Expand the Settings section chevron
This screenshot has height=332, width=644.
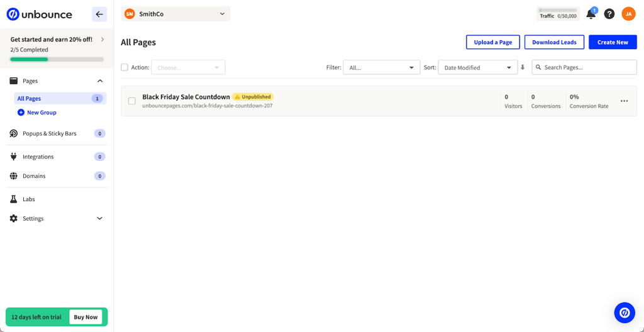[x=100, y=219]
